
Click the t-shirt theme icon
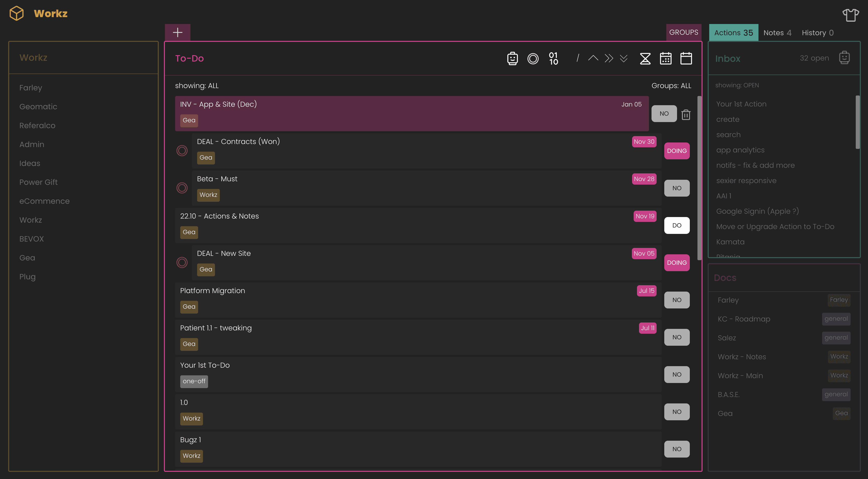pos(850,15)
